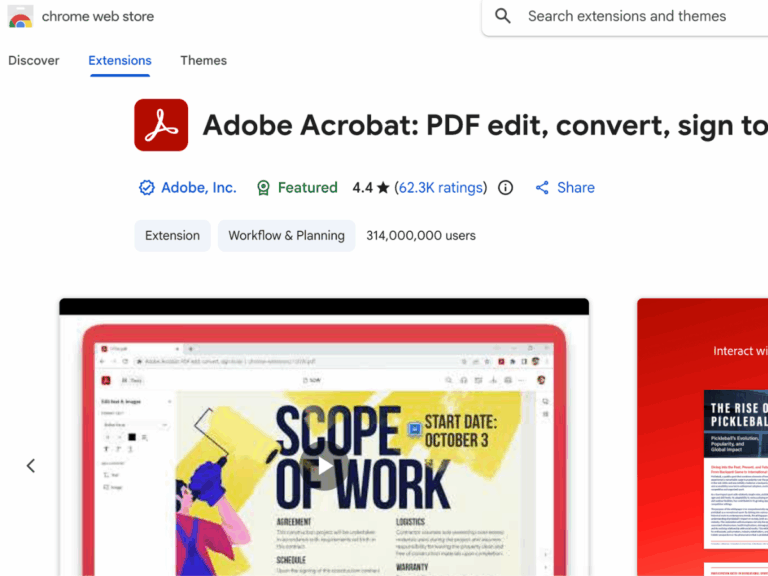Click the verified publisher badge icon
This screenshot has height=576, width=768.
146,188
